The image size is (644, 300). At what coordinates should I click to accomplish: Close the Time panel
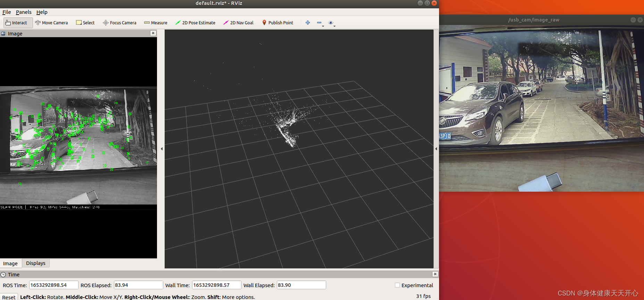[x=435, y=274]
